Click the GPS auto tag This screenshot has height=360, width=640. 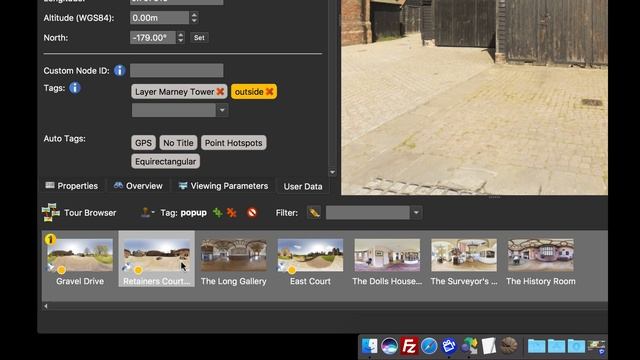pos(143,143)
